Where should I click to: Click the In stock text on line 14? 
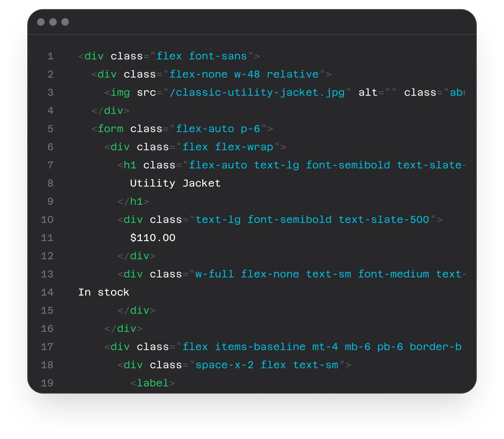point(104,292)
